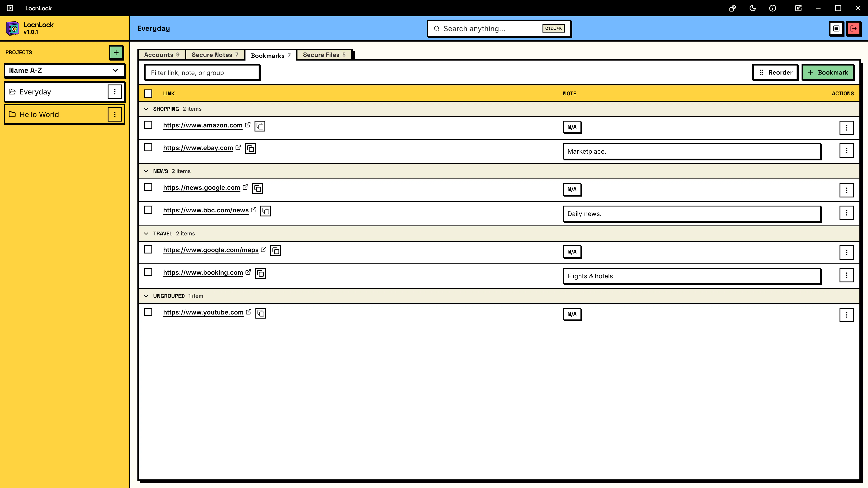Viewport: 868px width, 488px height.
Task: Open ebay.com external link icon
Action: [x=238, y=147]
